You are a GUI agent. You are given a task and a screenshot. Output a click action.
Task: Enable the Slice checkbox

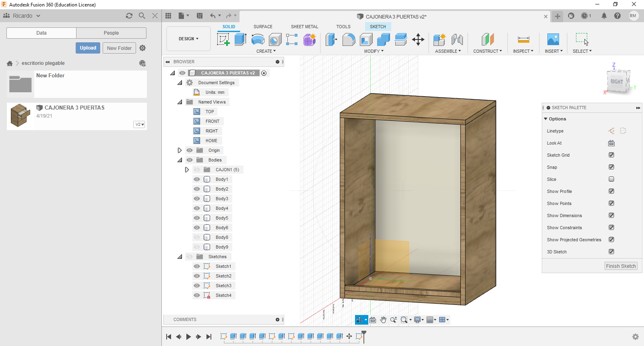(x=611, y=179)
